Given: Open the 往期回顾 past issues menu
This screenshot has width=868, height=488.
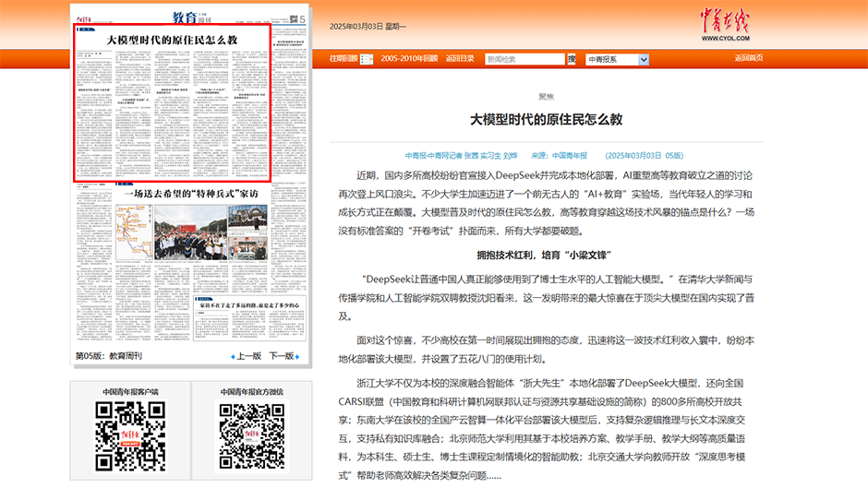Looking at the screenshot, I should tap(343, 58).
